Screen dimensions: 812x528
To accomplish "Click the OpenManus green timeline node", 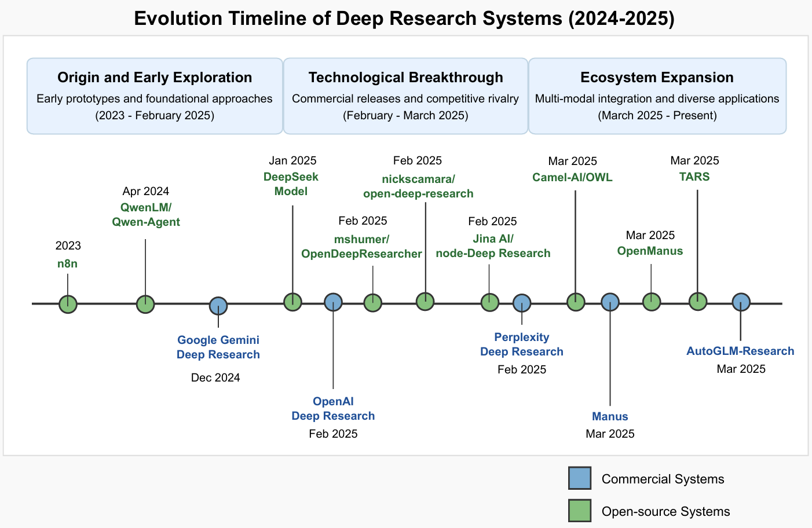I will [x=652, y=302].
